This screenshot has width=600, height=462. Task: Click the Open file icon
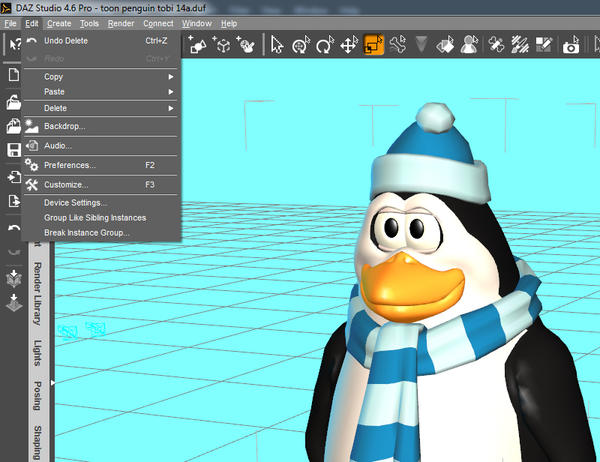coord(14,102)
